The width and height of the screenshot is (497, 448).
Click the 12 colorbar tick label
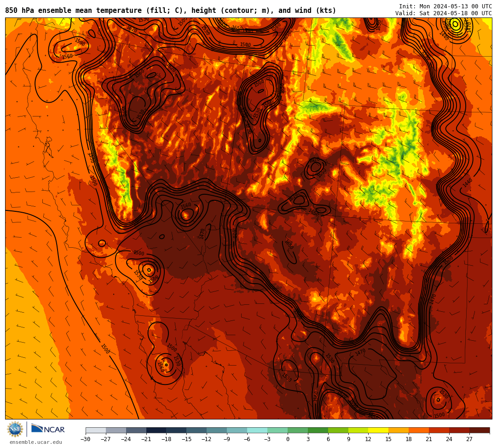369,439
